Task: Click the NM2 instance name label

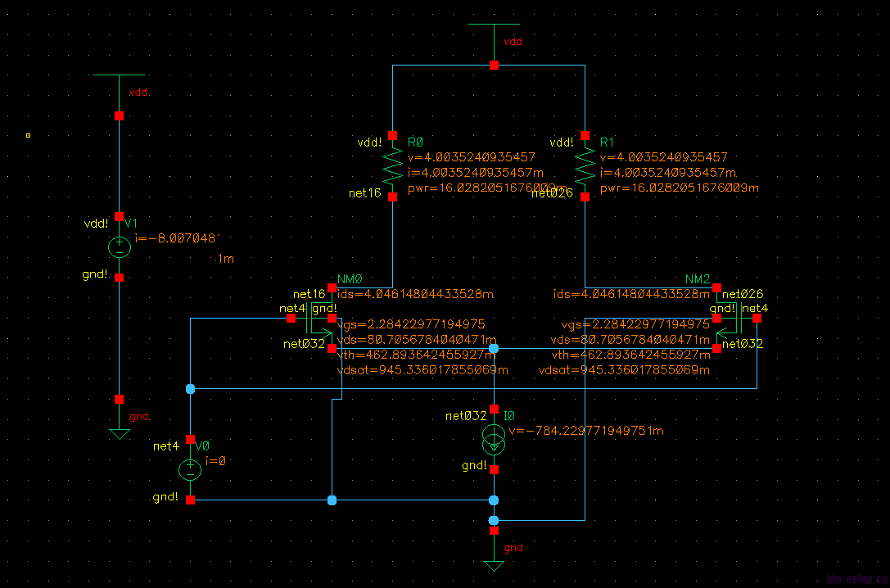Action: 698,279
